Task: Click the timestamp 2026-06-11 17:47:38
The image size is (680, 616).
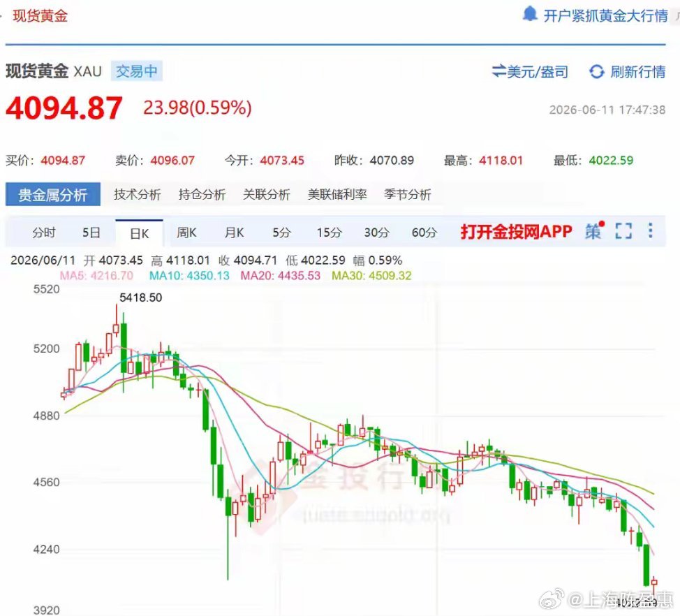Action: click(x=607, y=110)
